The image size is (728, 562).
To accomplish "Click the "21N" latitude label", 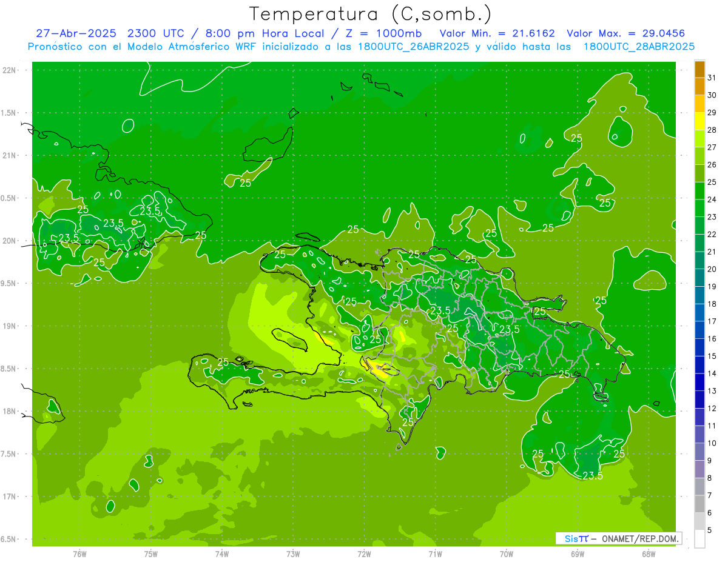I will click(10, 155).
